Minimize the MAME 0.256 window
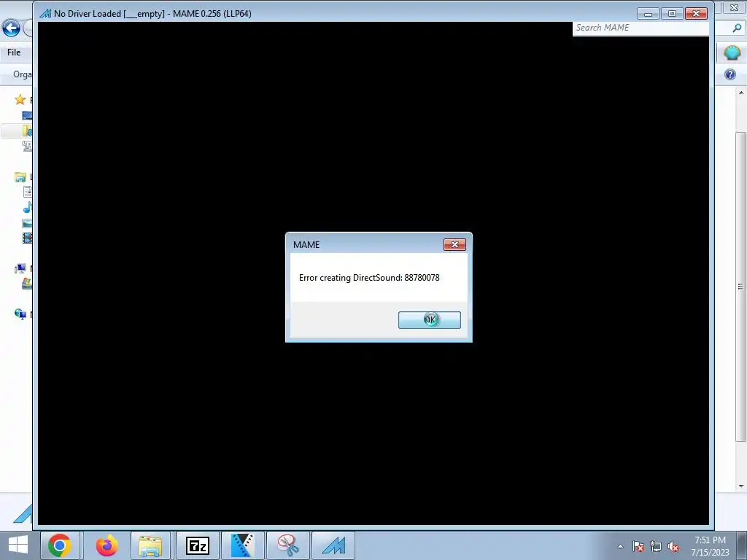 [648, 13]
